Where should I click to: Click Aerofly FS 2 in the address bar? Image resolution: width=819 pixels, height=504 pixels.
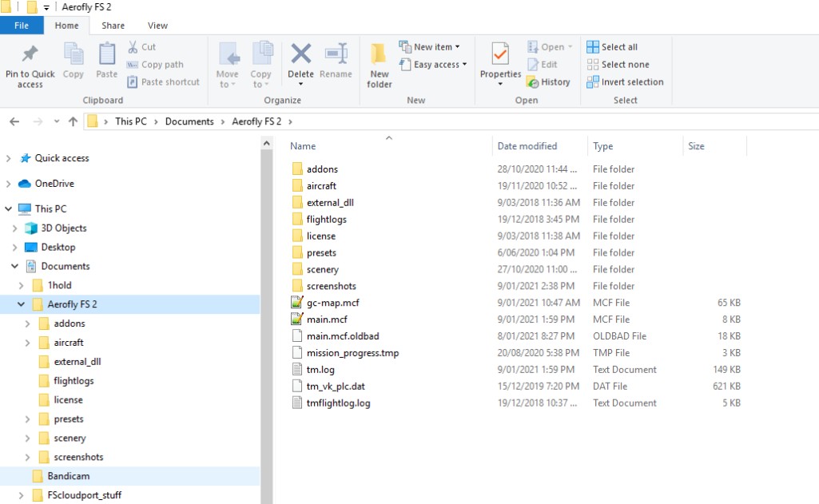point(256,121)
